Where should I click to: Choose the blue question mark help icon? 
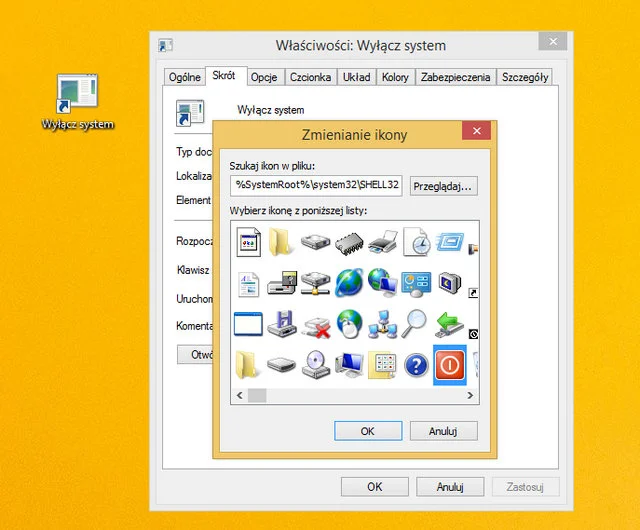(x=416, y=366)
